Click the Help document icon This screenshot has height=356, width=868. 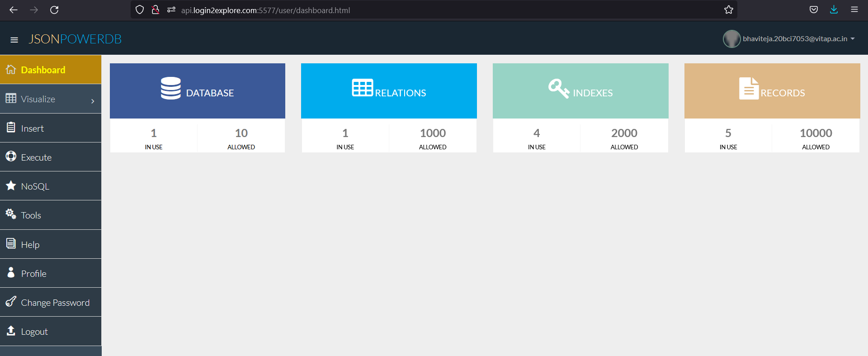[x=11, y=243]
